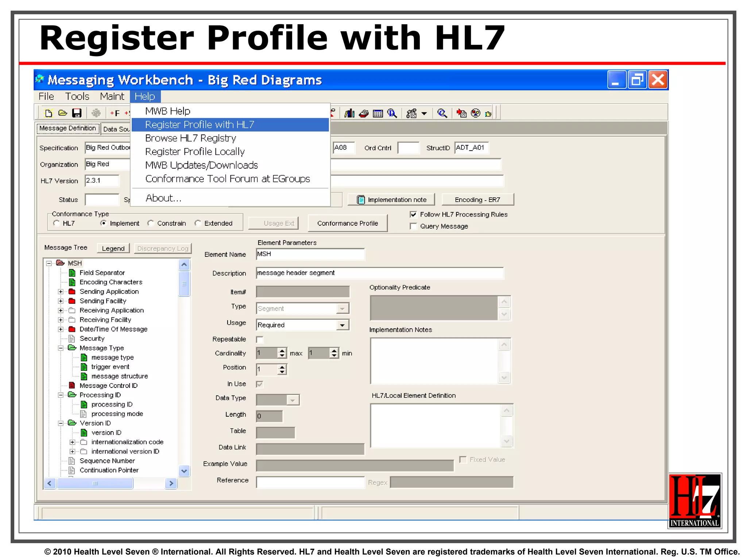Image resolution: width=747 pixels, height=560 pixels.
Task: Click the HL7 International logo
Action: 695,501
